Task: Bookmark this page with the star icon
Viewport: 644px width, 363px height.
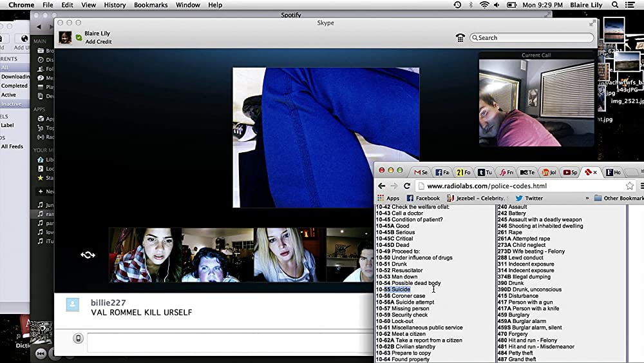Action: pos(629,186)
